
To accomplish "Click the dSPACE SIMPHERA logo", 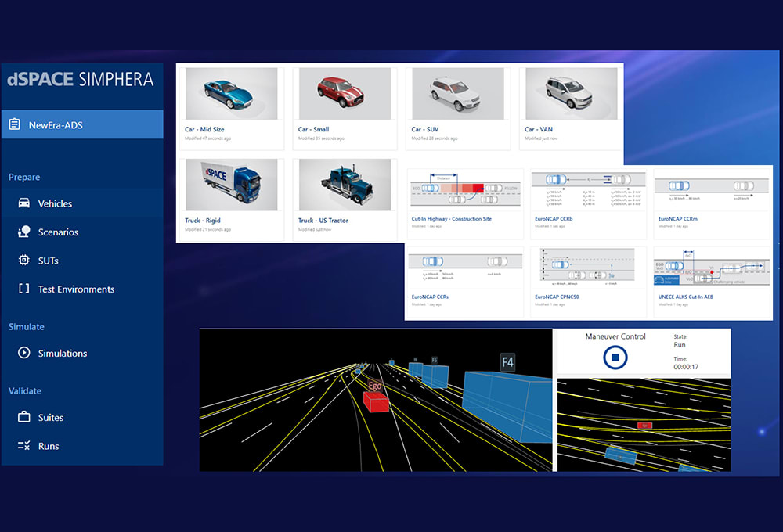I will [82, 78].
